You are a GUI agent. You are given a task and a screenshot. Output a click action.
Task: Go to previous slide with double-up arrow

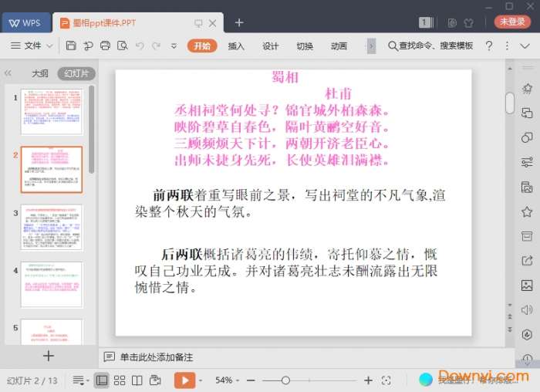pos(510,316)
